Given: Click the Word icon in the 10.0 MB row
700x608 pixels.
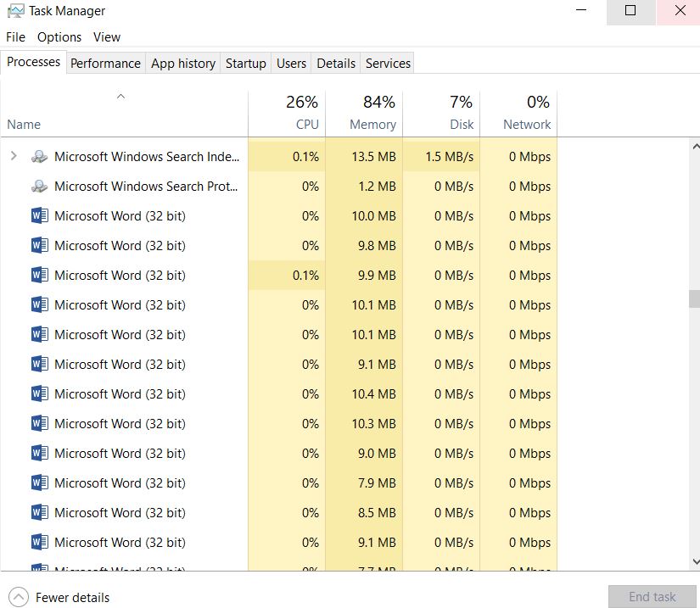Looking at the screenshot, I should [39, 216].
